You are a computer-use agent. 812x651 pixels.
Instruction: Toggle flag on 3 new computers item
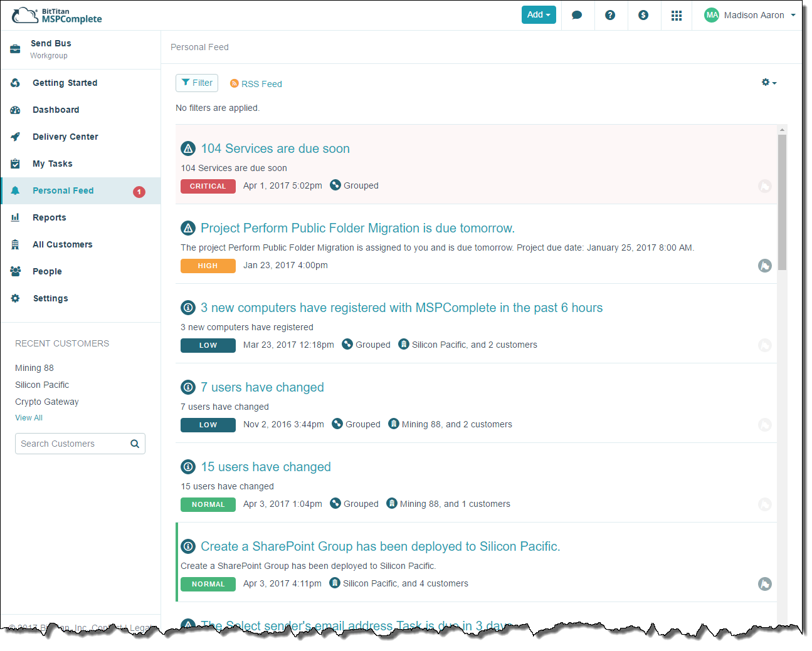pyautogui.click(x=765, y=345)
